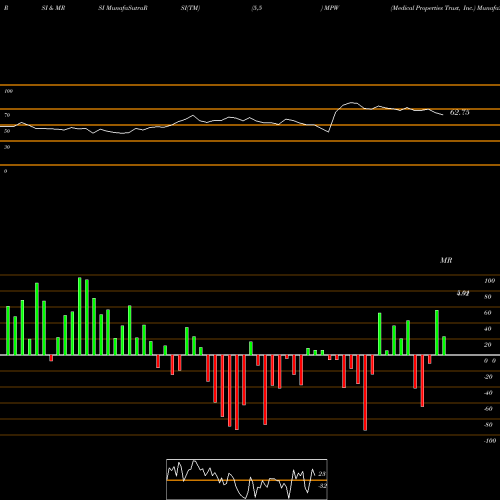Viewport: 500px width, 500px height.
Task: Click the 70 label on RSI axis
Action: [x=7, y=115]
